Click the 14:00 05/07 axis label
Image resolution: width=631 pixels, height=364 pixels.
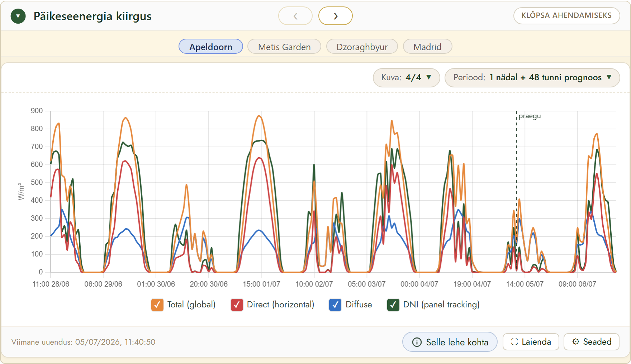(525, 284)
